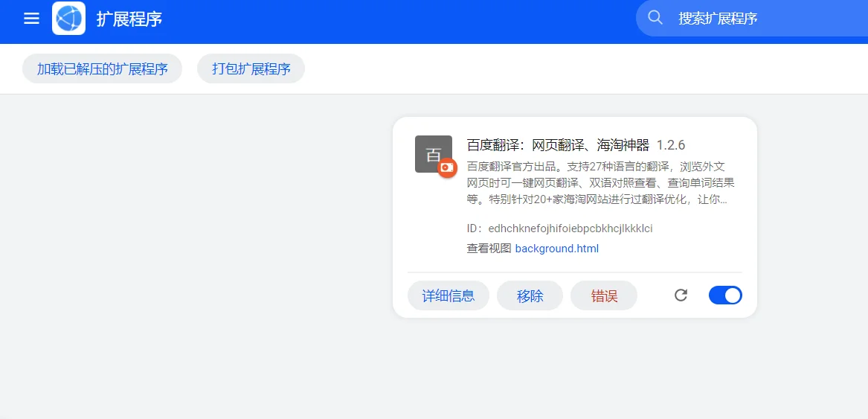The image size is (868, 419).
Task: Toggle off the 百度翻译 extension
Action: tap(725, 295)
